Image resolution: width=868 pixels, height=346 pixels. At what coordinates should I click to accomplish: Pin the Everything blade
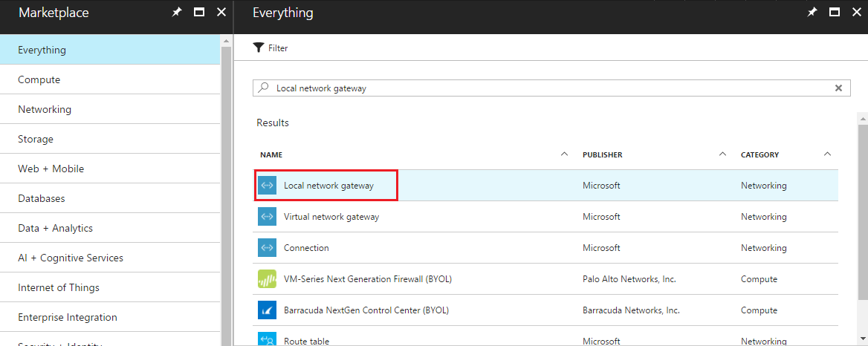click(x=812, y=13)
